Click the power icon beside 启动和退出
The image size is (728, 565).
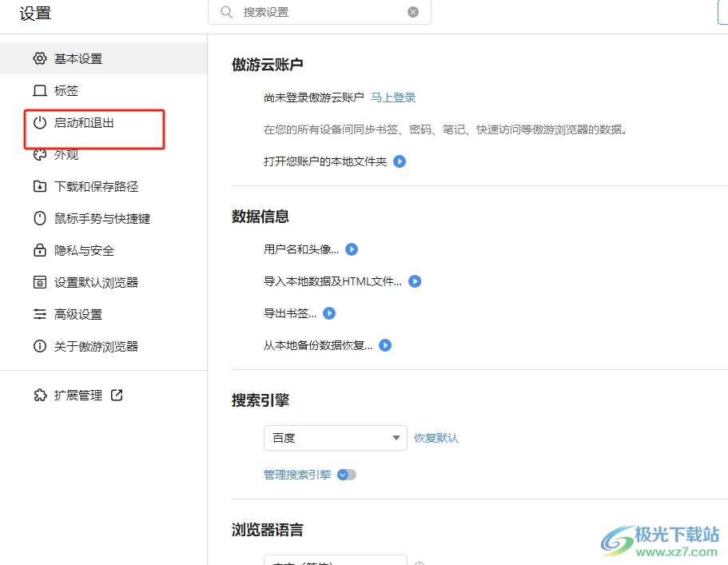[x=40, y=122]
